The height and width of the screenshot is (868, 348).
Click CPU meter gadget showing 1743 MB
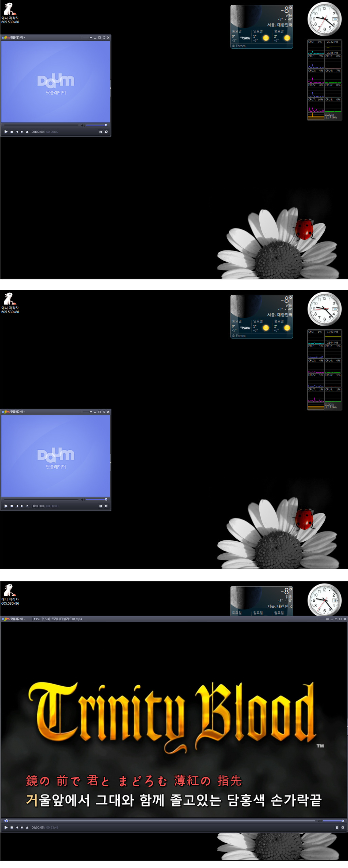click(325, 370)
